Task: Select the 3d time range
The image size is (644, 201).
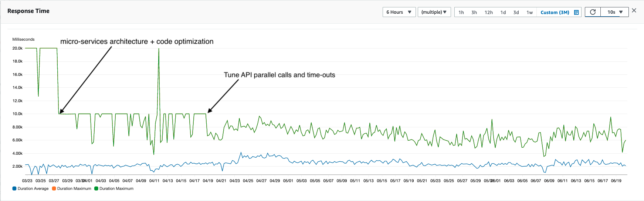Action: 516,12
